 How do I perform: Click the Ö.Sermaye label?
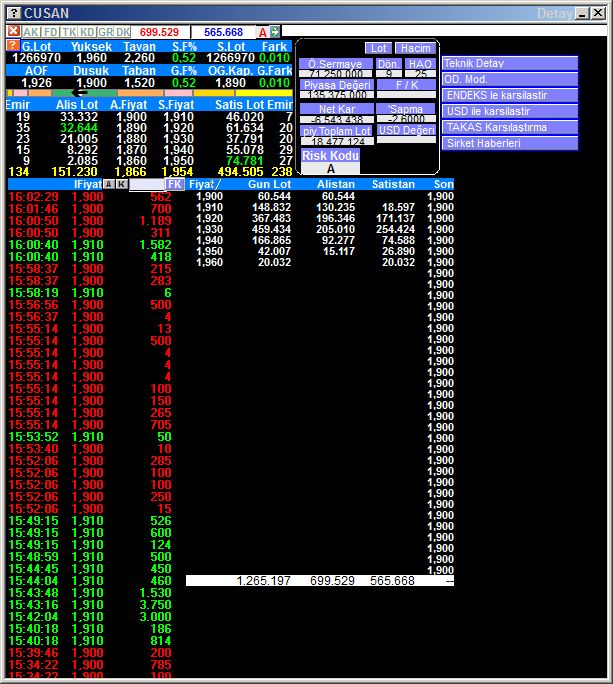(336, 64)
